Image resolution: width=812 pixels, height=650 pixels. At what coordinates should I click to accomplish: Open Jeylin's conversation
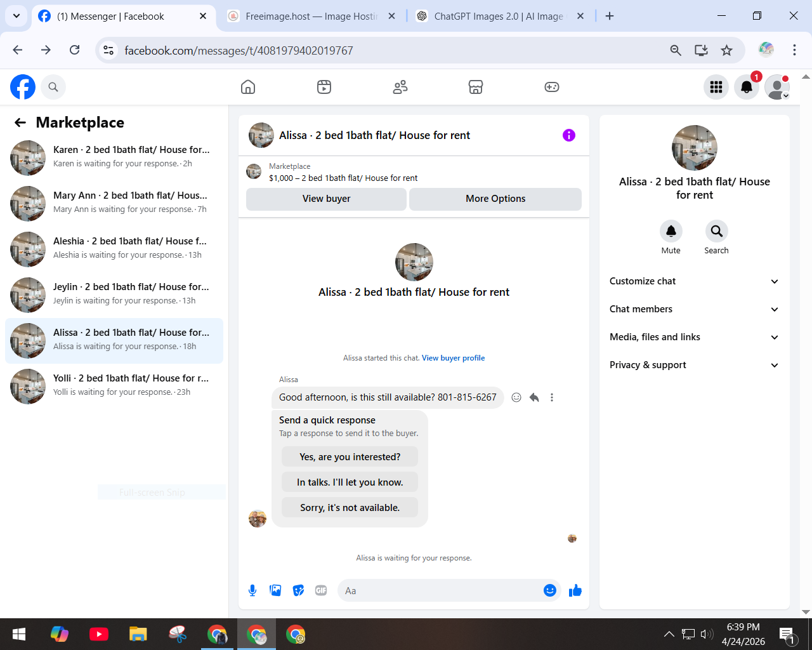(x=114, y=295)
